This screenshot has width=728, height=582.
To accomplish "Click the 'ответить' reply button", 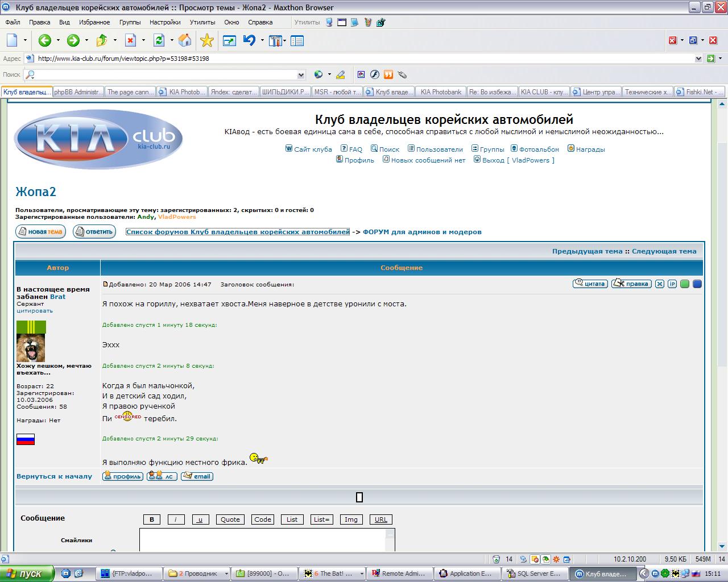I will (94, 232).
